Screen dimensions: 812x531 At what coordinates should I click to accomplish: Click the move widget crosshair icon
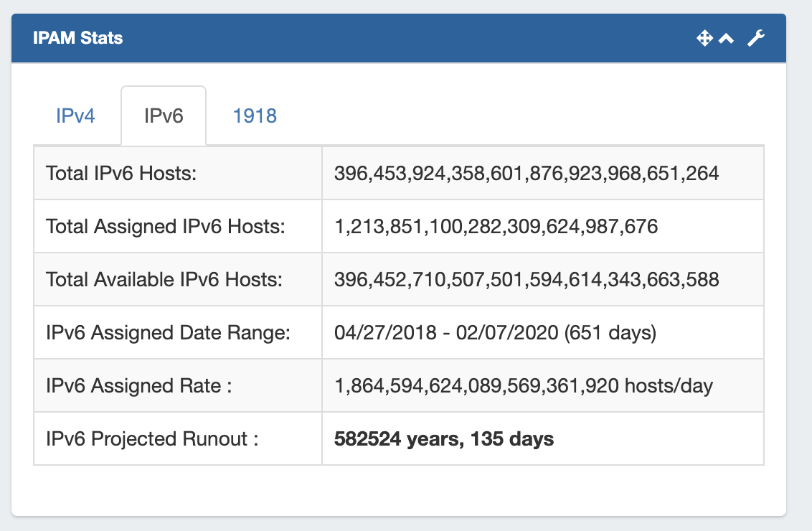(x=704, y=39)
